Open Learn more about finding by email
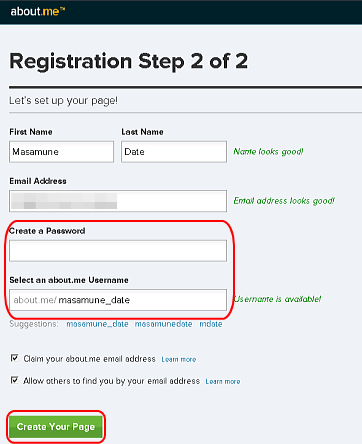Screen dimensions: 362x444 (x=223, y=381)
